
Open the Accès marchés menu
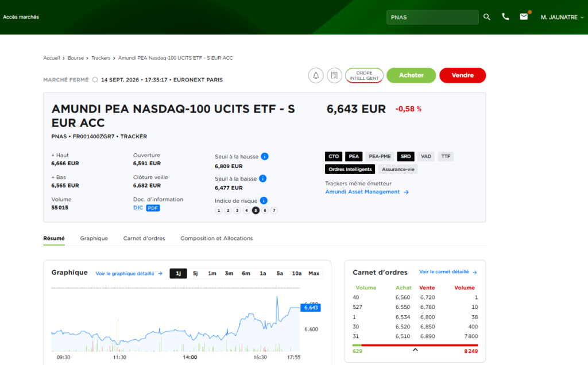(21, 17)
